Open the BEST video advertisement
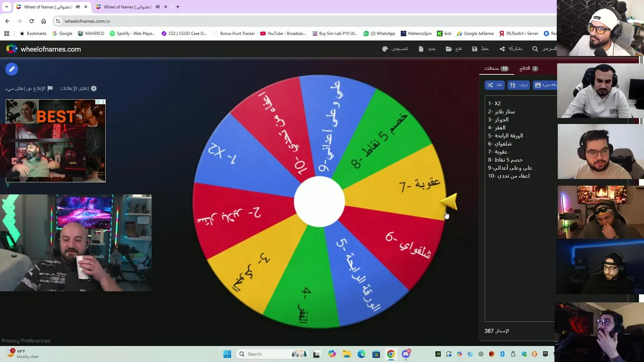The image size is (644, 362). (x=55, y=141)
